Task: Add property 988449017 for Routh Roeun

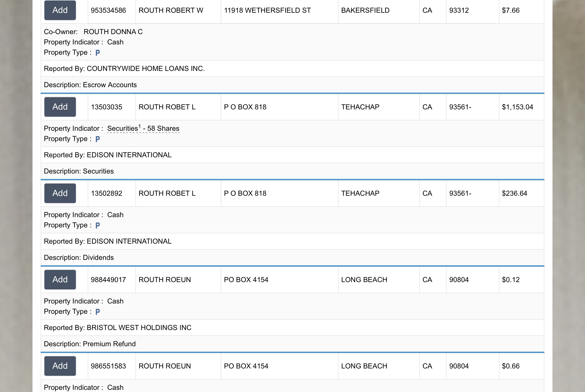Action: pos(60,280)
